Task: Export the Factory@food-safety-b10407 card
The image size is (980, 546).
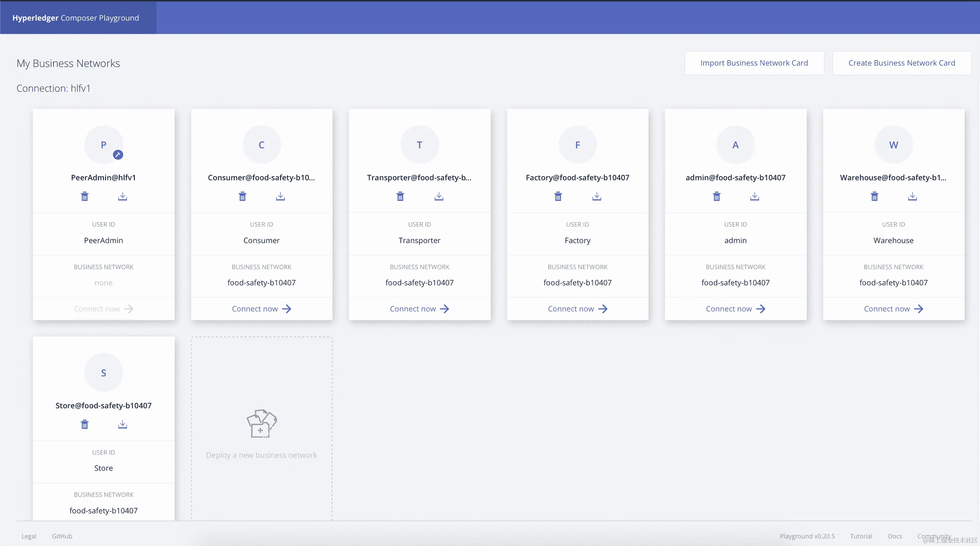Action: [596, 196]
